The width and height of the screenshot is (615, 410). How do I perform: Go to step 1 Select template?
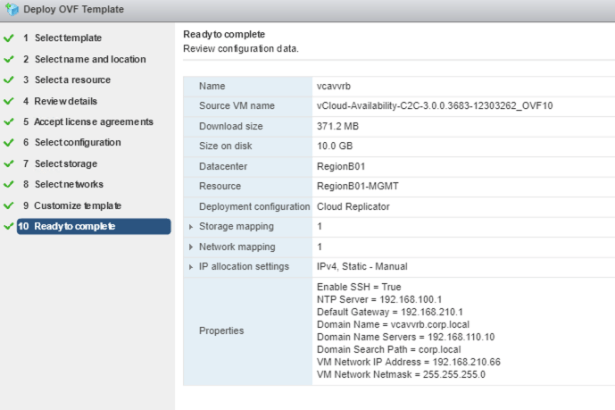68,38
